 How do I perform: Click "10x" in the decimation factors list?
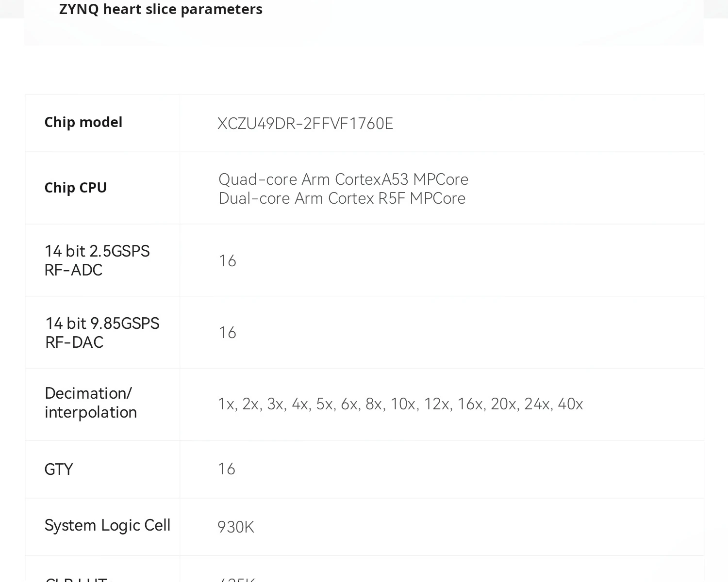pos(403,404)
